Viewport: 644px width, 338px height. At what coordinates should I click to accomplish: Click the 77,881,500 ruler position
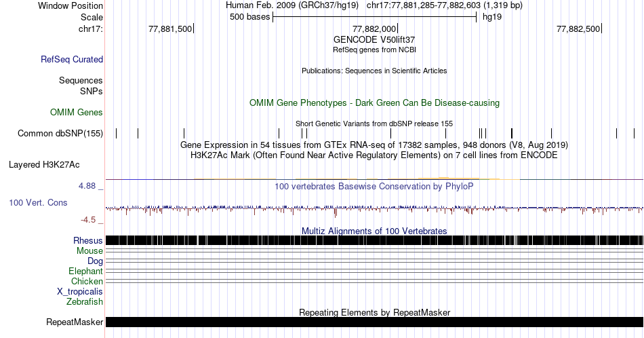(170, 29)
